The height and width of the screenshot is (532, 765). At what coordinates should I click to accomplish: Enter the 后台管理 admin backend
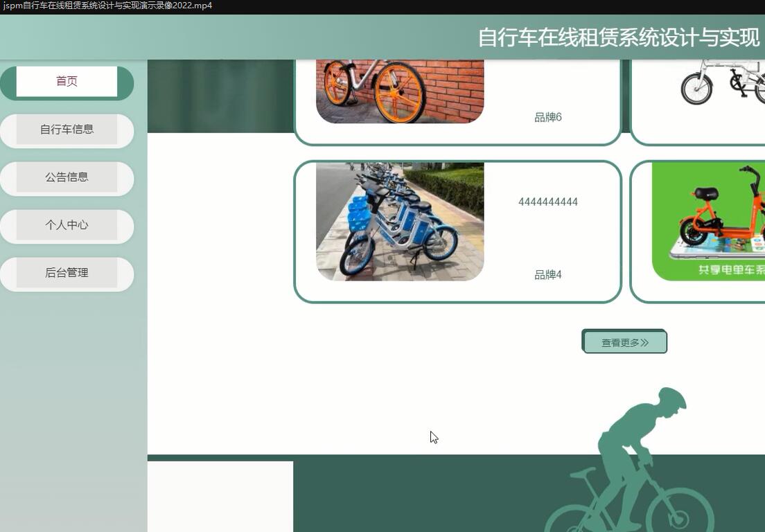[67, 273]
